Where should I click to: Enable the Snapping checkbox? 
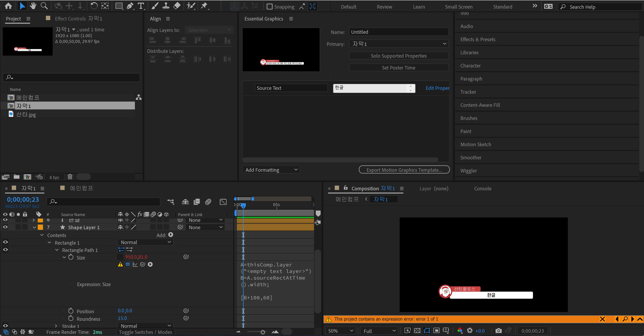(x=269, y=7)
